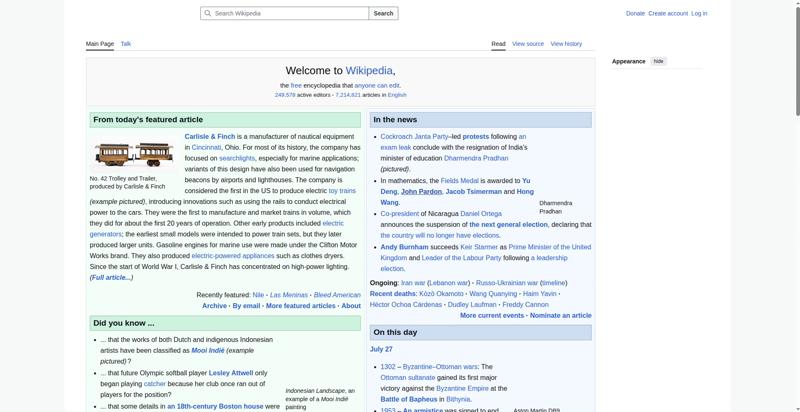Open the Carlisle & Finch article link
Screen dimensions: 800x412
(210, 137)
